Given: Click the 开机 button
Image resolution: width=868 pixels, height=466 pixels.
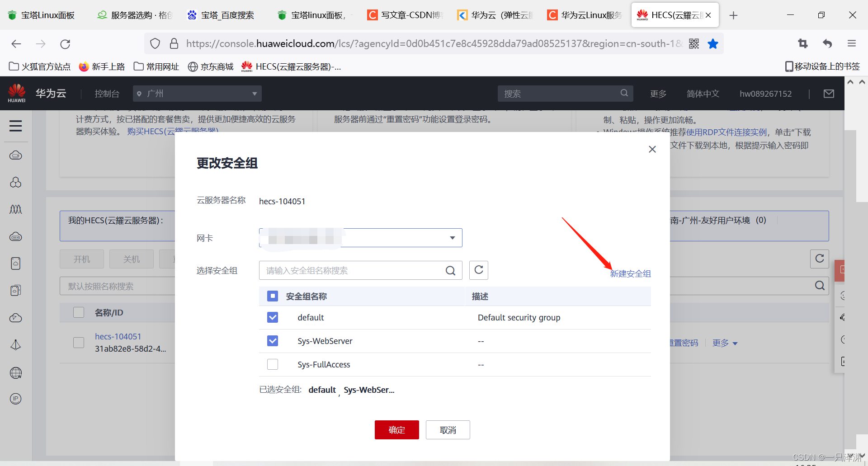Looking at the screenshot, I should pyautogui.click(x=82, y=259).
